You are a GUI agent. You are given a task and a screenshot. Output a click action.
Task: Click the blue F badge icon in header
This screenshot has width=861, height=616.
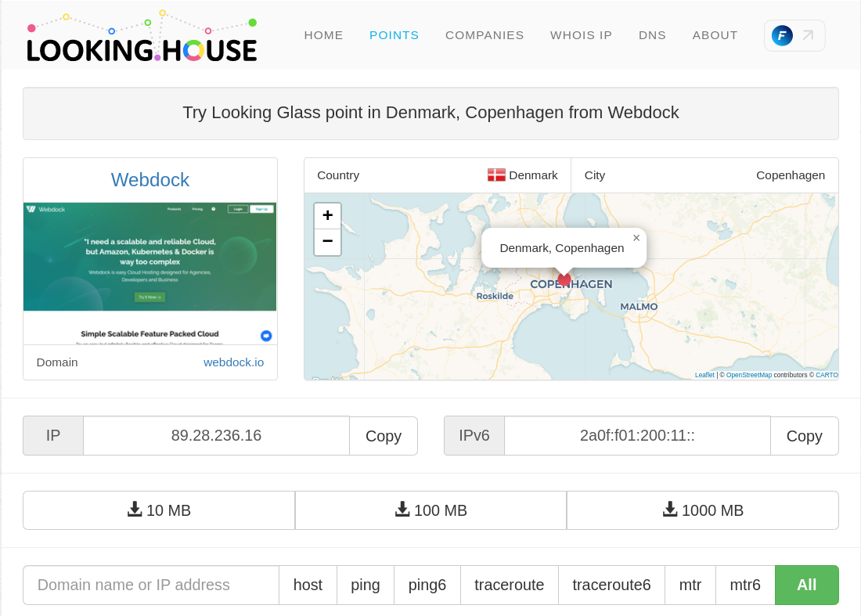click(782, 35)
